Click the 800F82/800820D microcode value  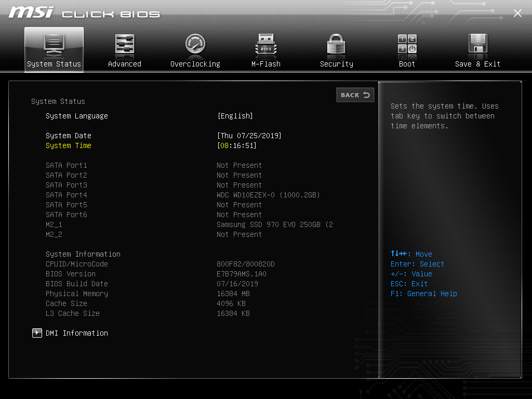click(246, 264)
